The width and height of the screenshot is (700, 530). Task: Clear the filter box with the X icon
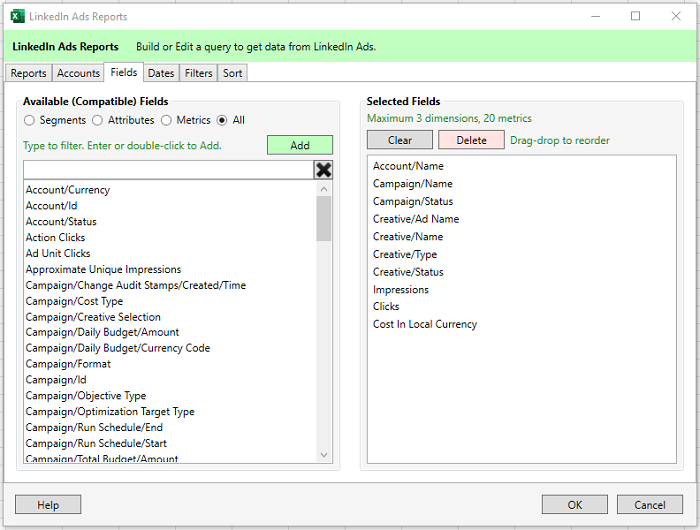[323, 170]
